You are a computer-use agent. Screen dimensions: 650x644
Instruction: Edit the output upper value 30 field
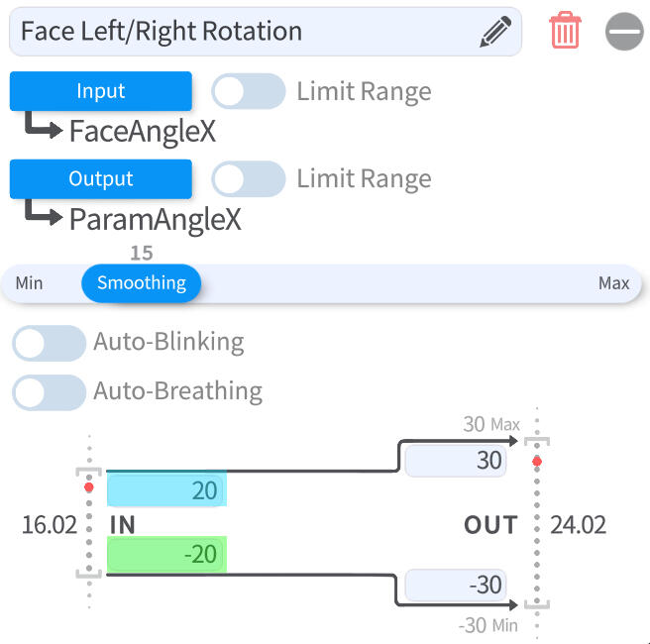pos(456,462)
